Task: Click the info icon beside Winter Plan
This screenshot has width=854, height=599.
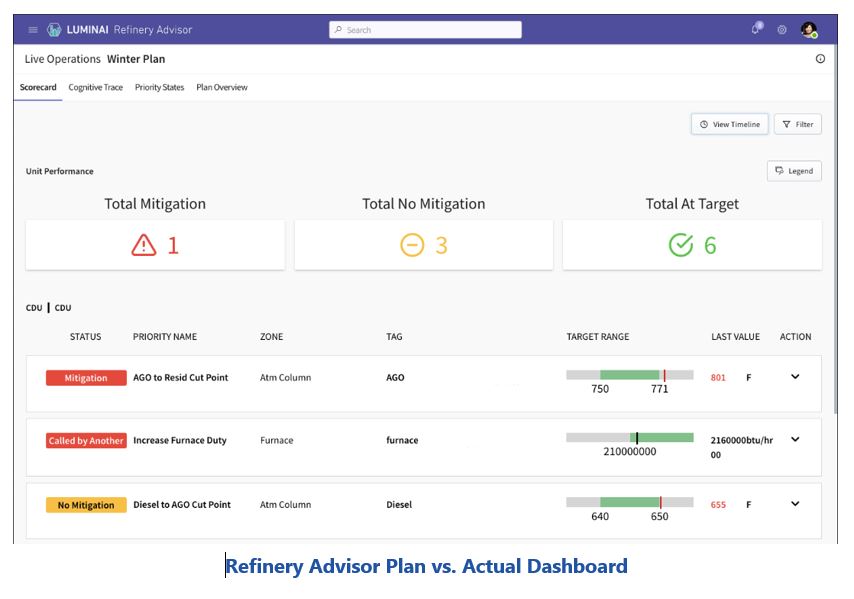Action: point(820,59)
